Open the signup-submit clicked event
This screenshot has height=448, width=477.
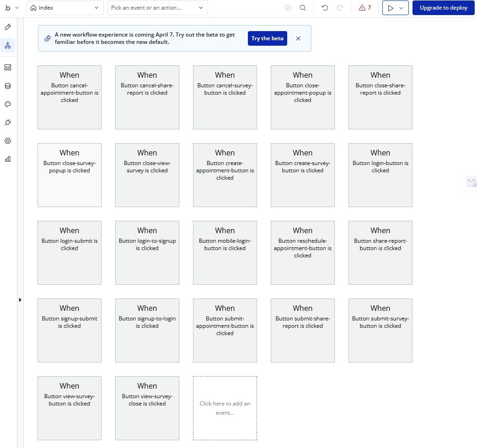tap(70, 331)
